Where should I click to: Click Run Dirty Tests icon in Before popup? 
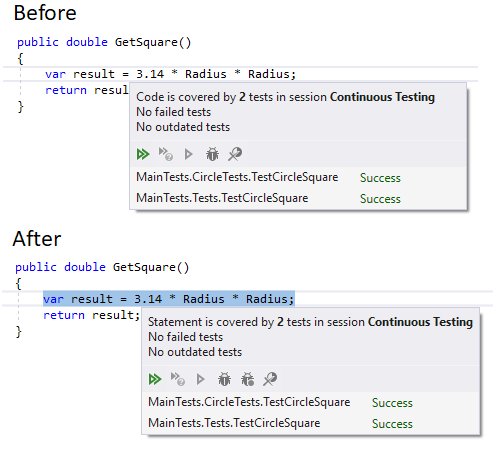click(x=166, y=154)
